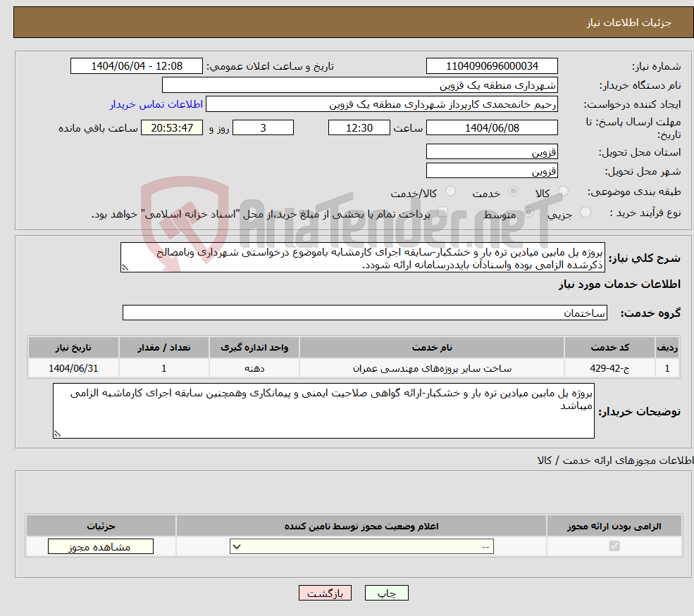Screen dimensions: 694x616
Task: Click the deadline date field 1404/06/08
Action: click(x=492, y=127)
